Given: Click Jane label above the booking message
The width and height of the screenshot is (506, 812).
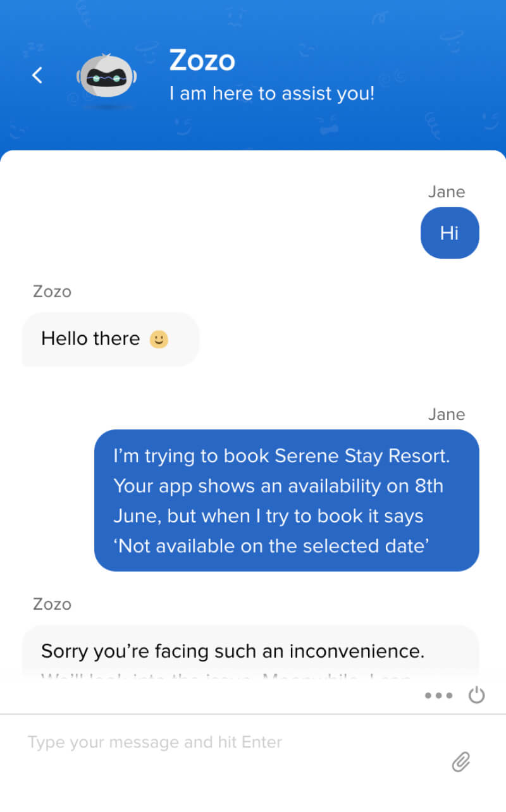Looking at the screenshot, I should pos(447,415).
